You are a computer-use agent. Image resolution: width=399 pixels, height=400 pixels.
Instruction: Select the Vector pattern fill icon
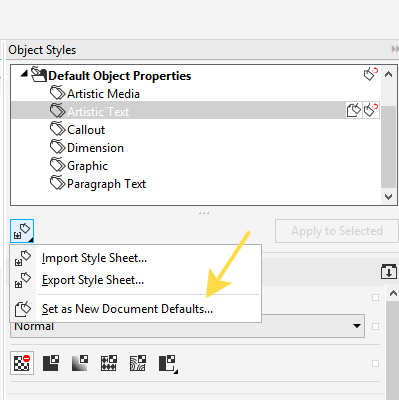(109, 363)
